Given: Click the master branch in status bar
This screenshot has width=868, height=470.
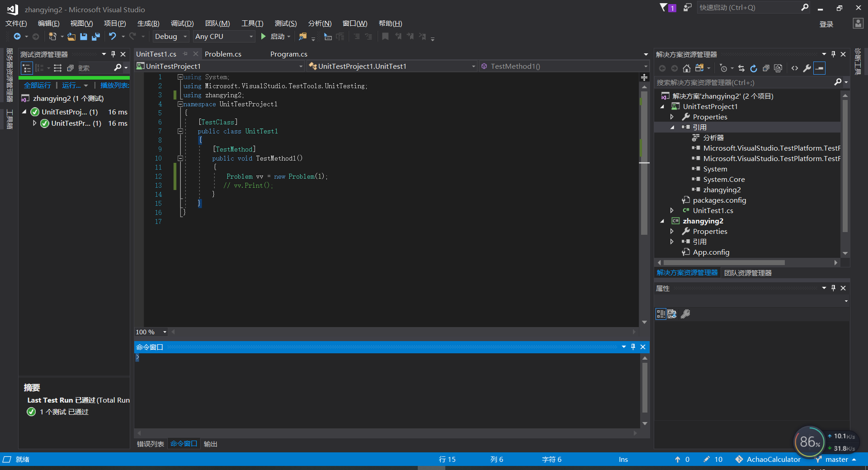Looking at the screenshot, I should pos(836,459).
